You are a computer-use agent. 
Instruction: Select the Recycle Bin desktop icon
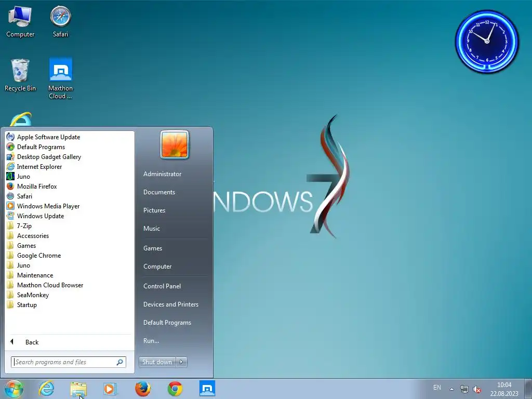pyautogui.click(x=20, y=75)
